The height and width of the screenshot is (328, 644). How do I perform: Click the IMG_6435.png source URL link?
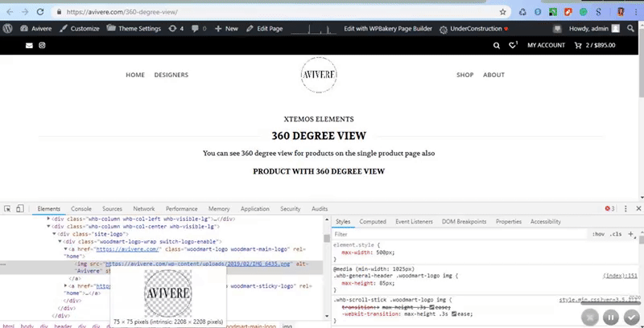tap(198, 264)
